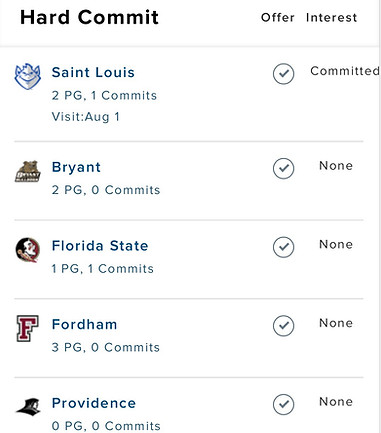The width and height of the screenshot is (381, 433).
Task: Click the Florida State offer checkmark
Action: (x=283, y=247)
